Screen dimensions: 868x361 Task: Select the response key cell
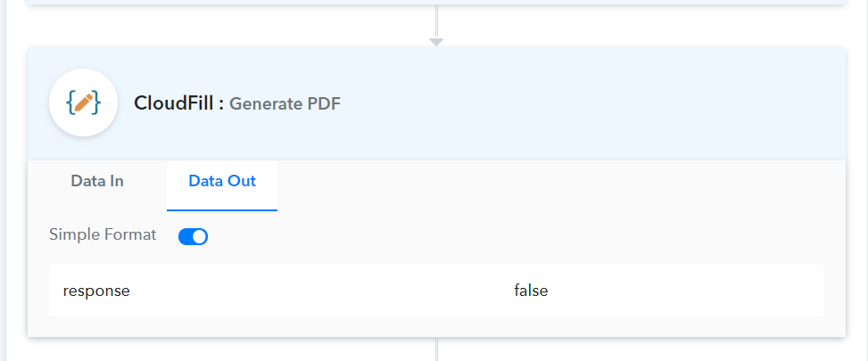[96, 291]
